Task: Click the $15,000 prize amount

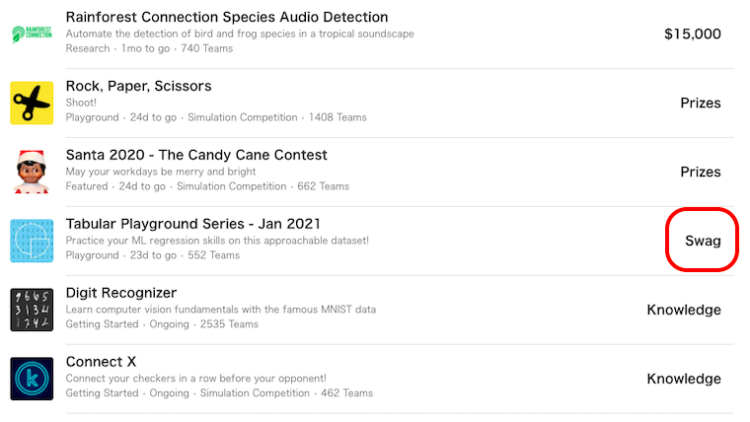Action: pyautogui.click(x=692, y=34)
